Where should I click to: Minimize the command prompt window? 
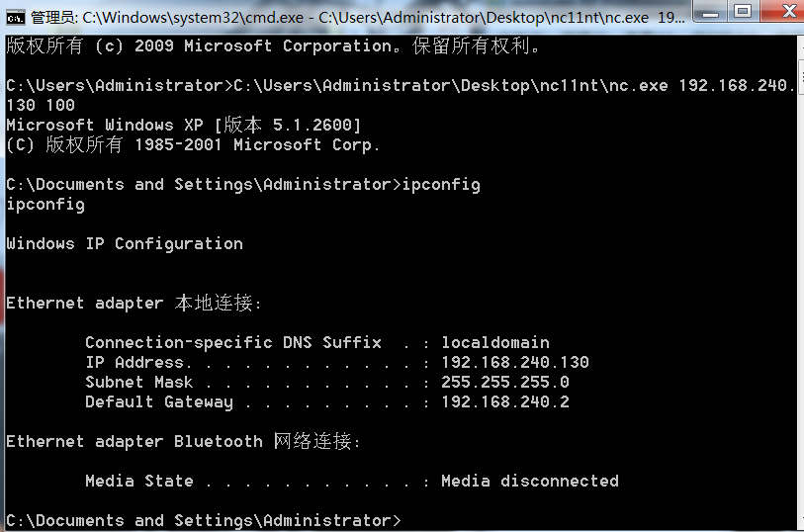tap(710, 12)
